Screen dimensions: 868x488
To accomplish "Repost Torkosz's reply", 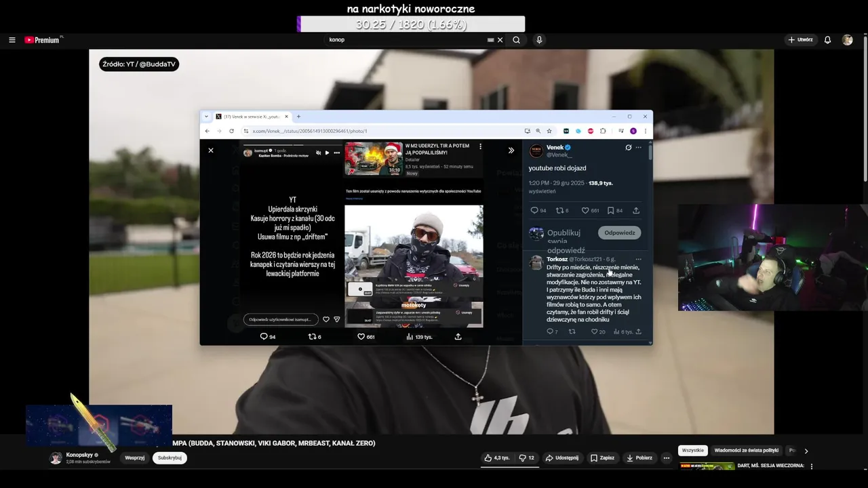I will coord(572,331).
